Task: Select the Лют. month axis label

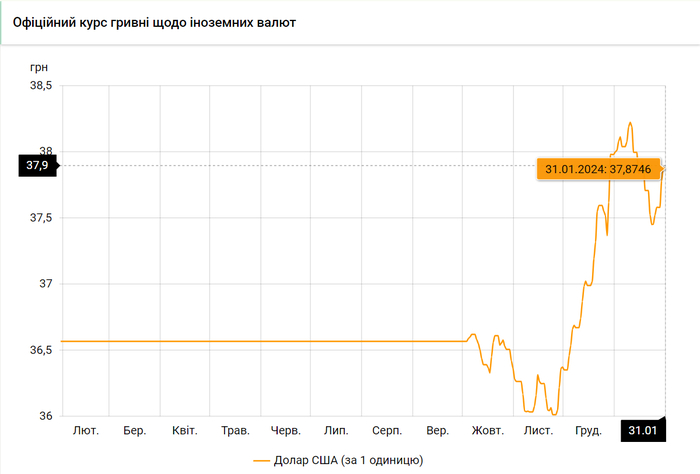Action: (86, 431)
